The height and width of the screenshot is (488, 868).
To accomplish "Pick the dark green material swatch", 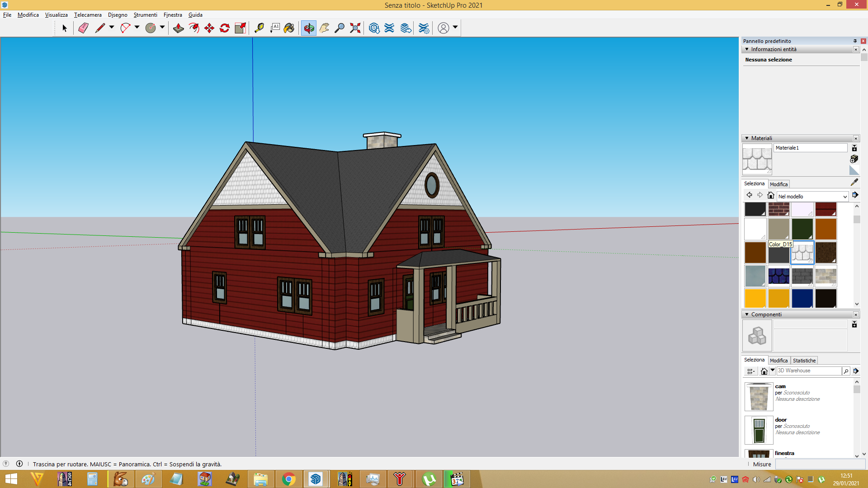I will 802,229.
